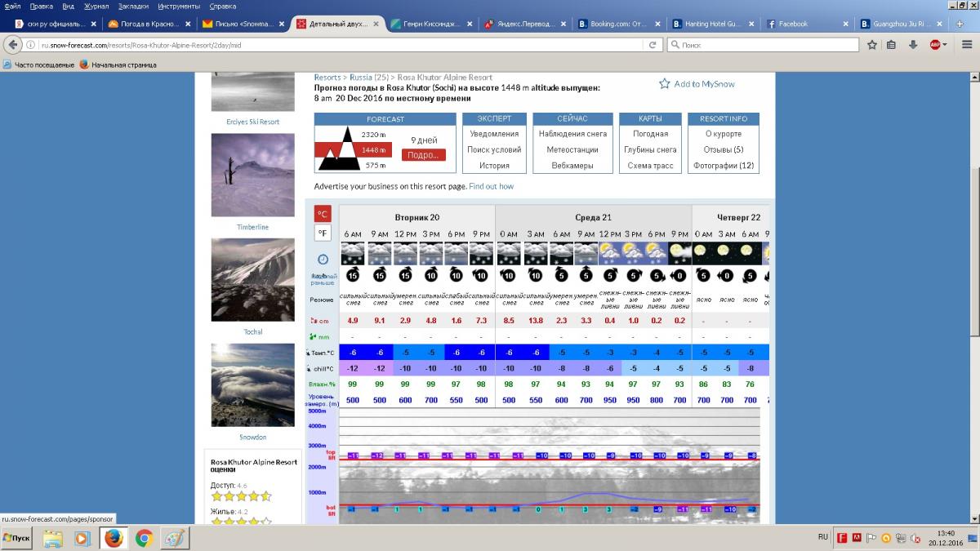Click the Wednesday 3 AM wind speed icon

click(536, 275)
